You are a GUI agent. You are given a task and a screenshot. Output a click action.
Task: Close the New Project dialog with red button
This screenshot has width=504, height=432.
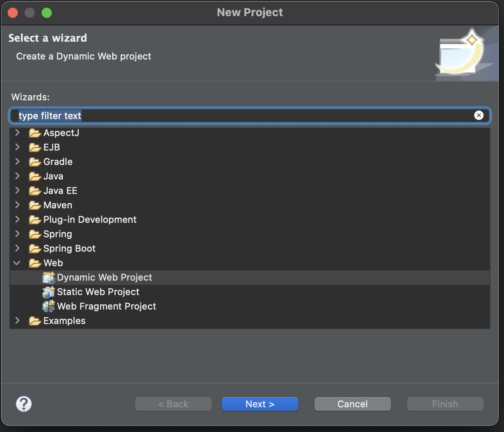(13, 13)
